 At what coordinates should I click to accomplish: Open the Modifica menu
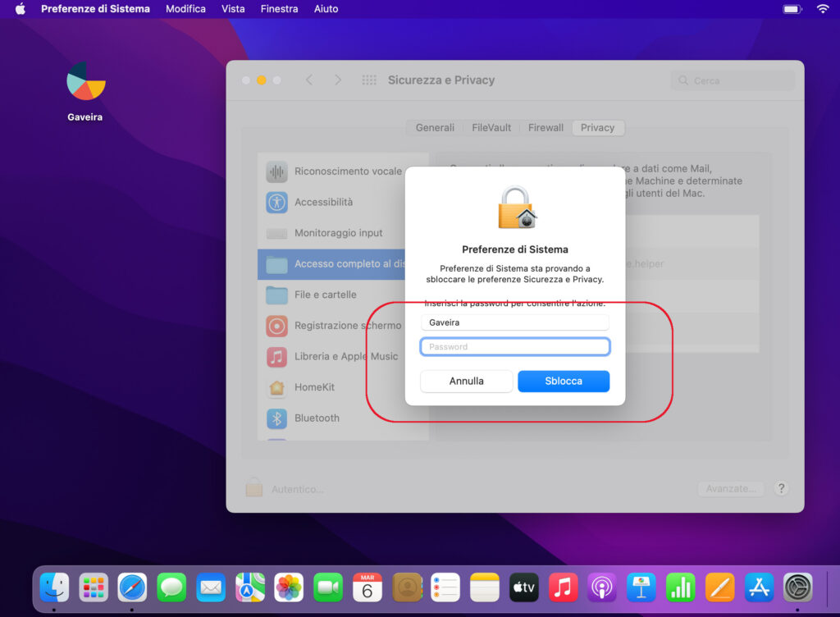pos(185,8)
